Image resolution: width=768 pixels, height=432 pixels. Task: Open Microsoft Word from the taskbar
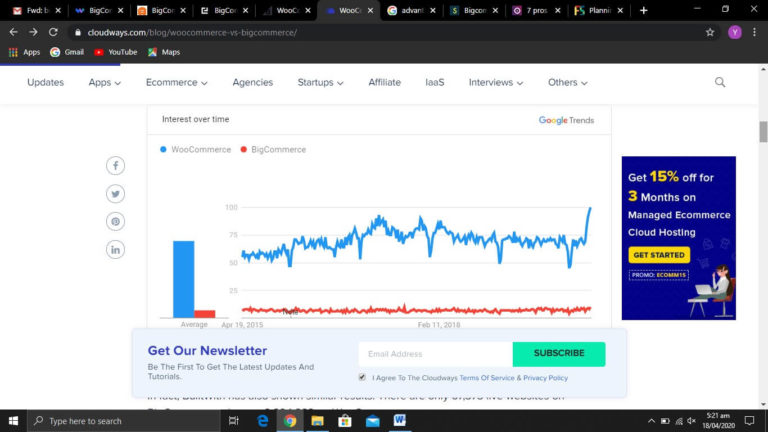tap(399, 421)
